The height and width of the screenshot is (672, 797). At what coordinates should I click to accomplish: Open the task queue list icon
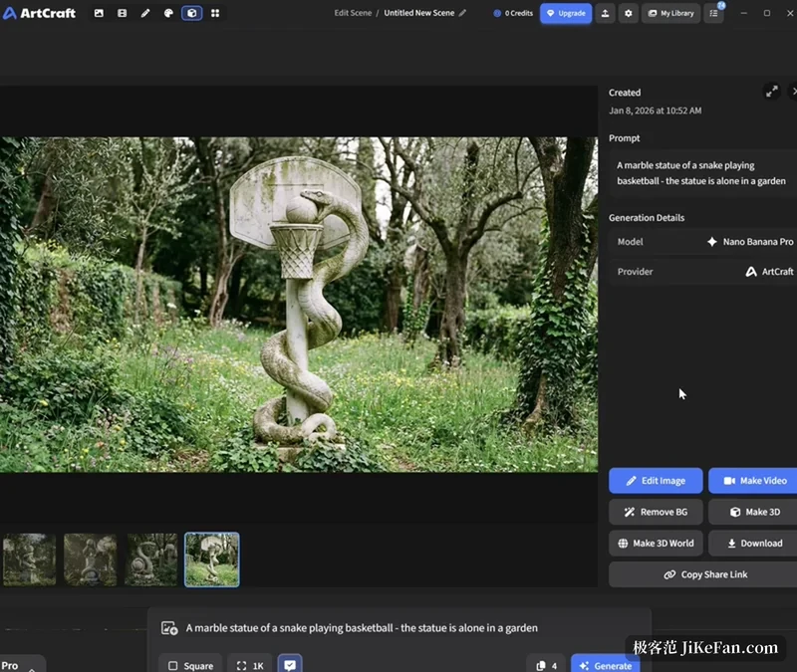click(713, 13)
